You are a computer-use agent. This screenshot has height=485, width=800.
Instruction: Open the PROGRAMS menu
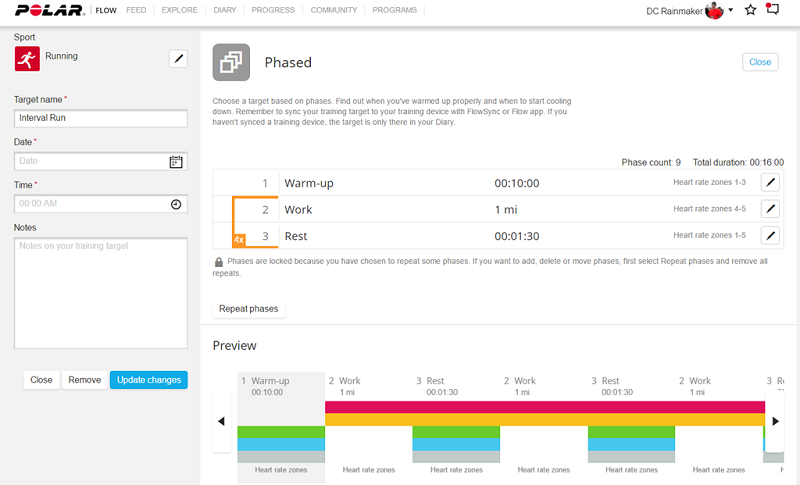pos(394,10)
